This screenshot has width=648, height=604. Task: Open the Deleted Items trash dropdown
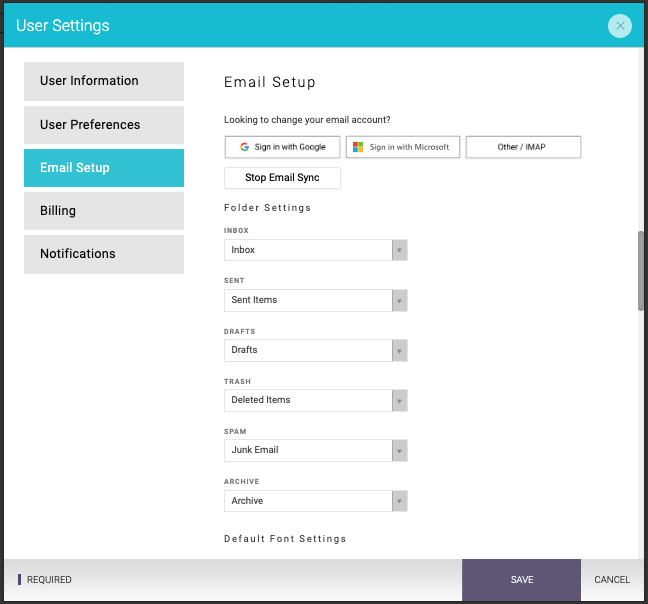point(316,400)
